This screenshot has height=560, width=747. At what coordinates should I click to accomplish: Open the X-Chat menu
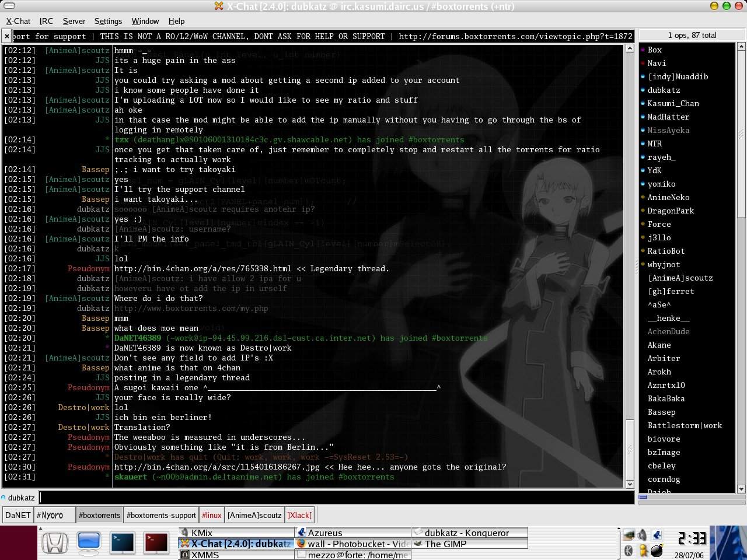click(x=18, y=21)
